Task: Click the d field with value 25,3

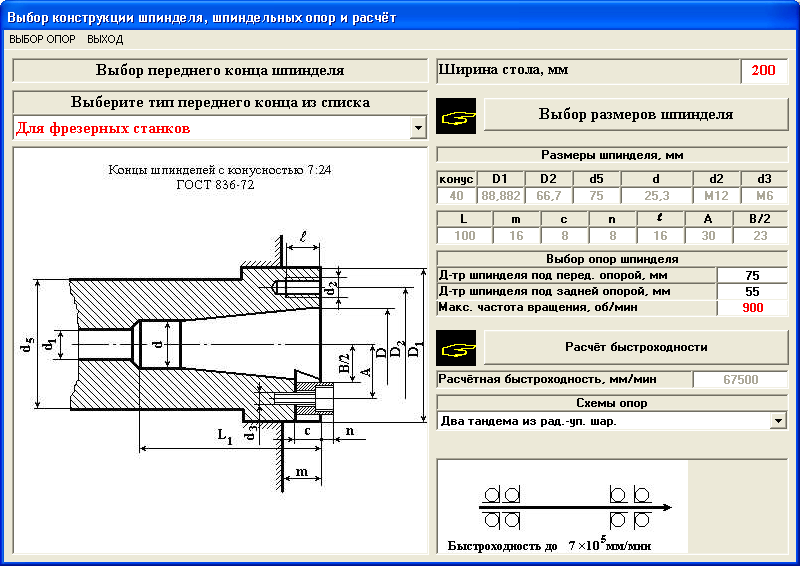Action: coord(656,196)
